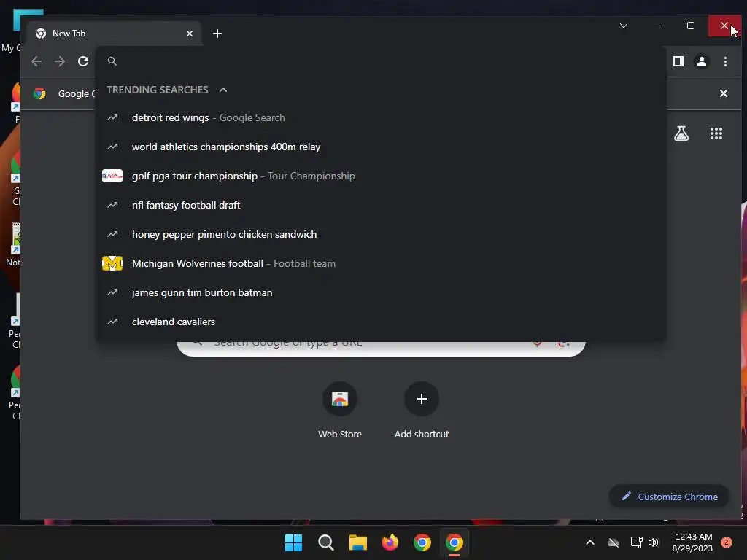This screenshot has height=560, width=747.
Task: Dismiss the Google Chrome infobar
Action: (724, 93)
